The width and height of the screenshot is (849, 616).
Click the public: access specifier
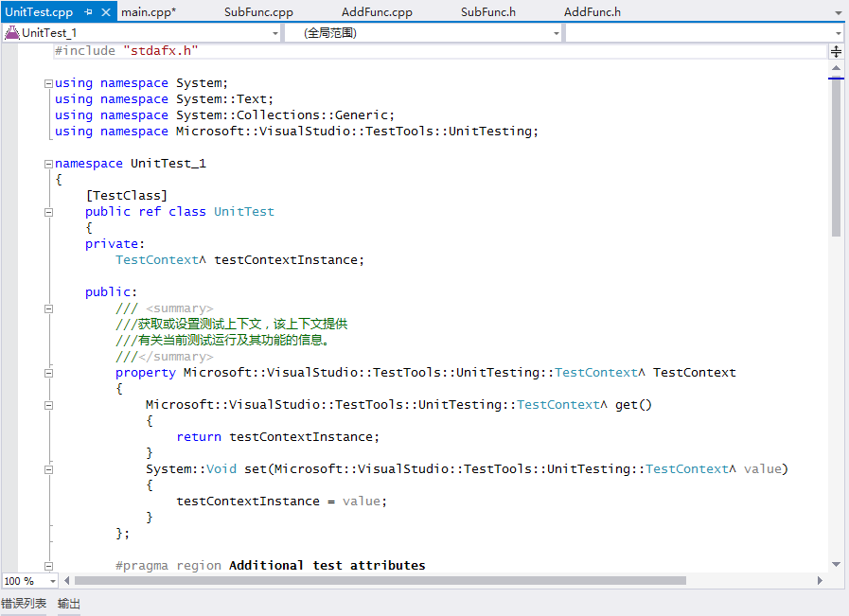click(111, 292)
